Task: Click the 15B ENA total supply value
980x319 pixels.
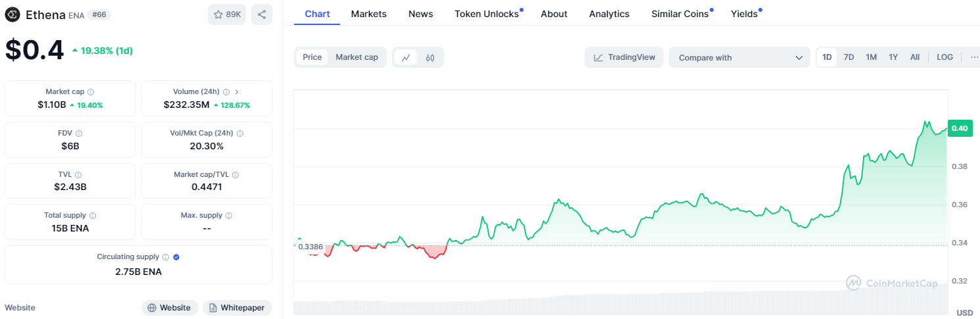Action: click(x=70, y=228)
